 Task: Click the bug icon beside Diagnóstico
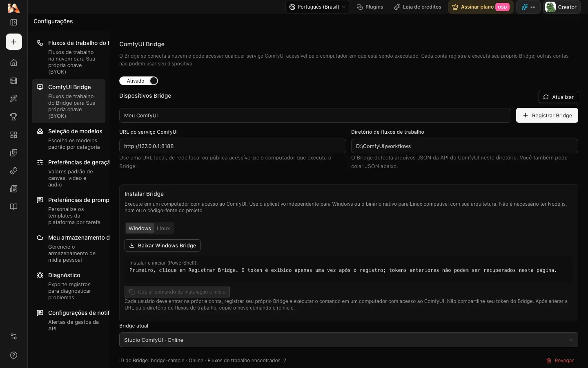[x=40, y=275]
